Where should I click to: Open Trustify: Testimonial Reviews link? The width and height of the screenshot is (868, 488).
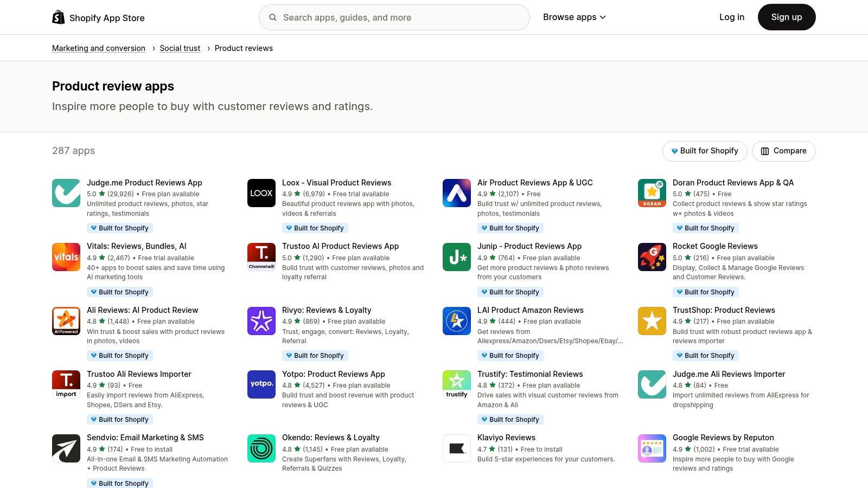(530, 374)
